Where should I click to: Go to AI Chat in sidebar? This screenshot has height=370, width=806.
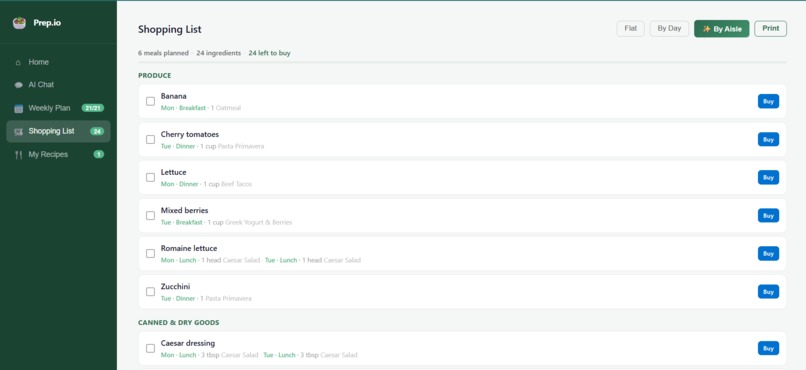(x=58, y=85)
